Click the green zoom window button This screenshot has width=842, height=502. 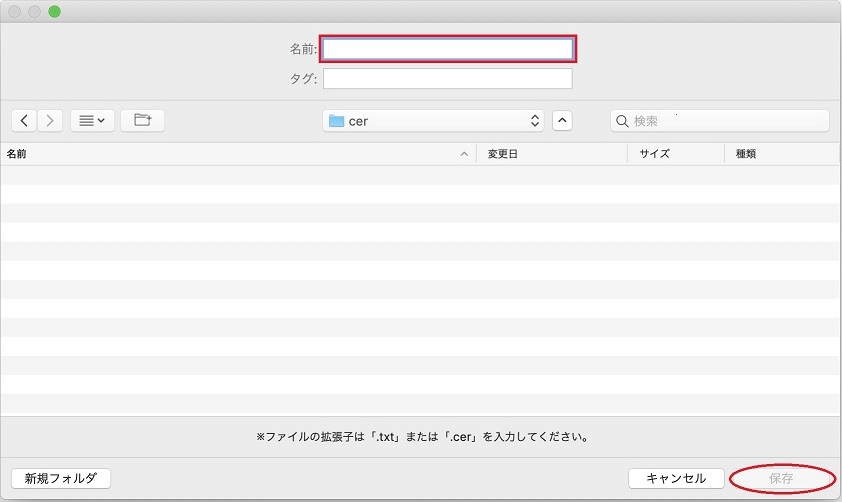[54, 11]
